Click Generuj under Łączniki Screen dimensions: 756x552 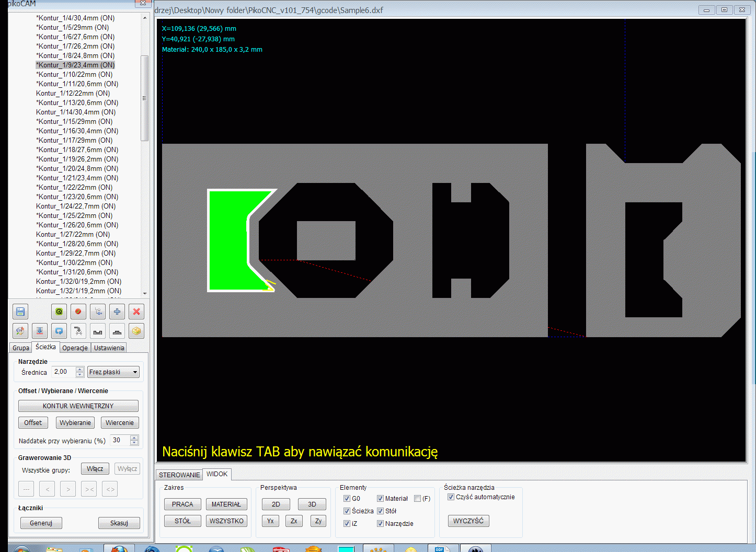(41, 523)
